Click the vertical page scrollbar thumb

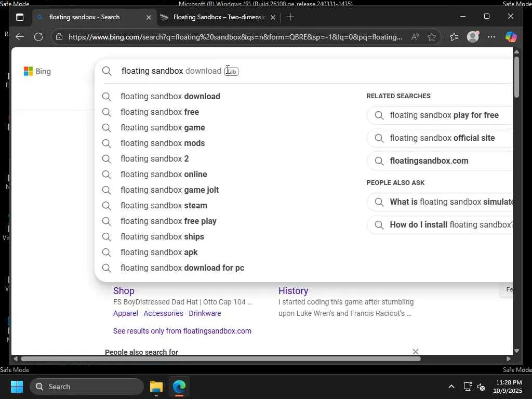tap(516, 78)
